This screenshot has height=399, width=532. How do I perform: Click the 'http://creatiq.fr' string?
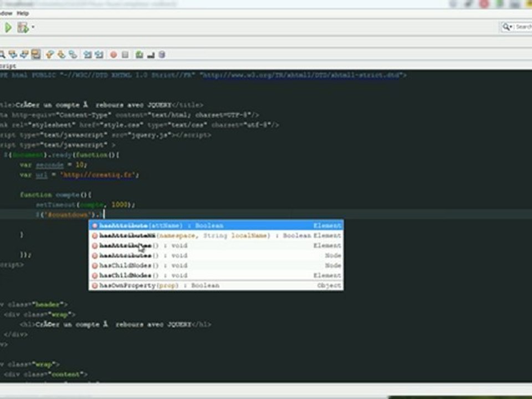(x=99, y=175)
